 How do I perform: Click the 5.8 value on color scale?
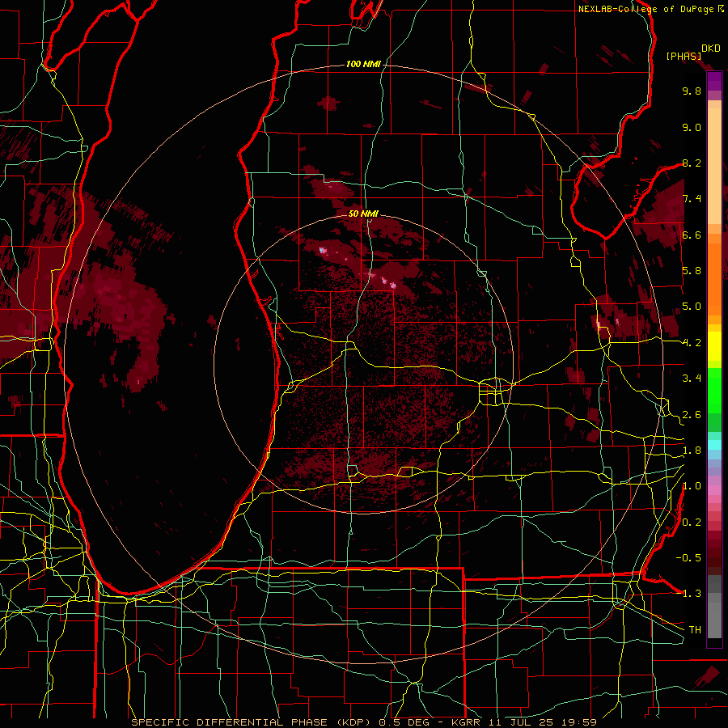pos(692,271)
